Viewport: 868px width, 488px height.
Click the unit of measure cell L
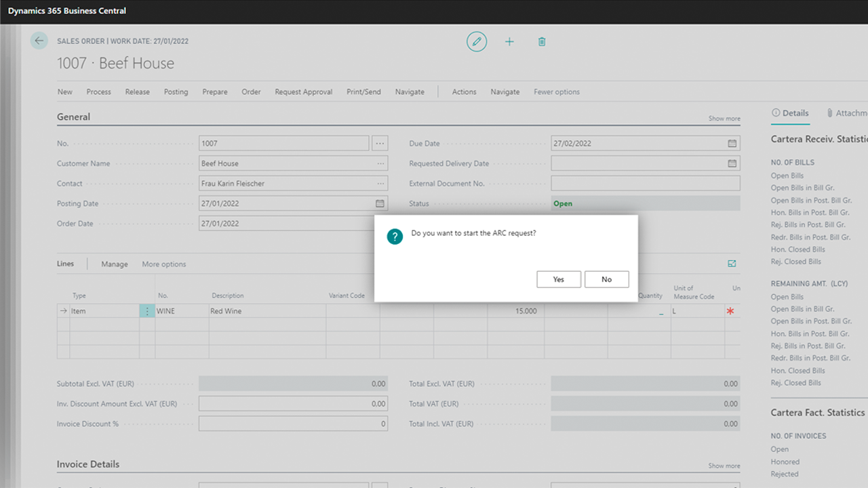[698, 311]
